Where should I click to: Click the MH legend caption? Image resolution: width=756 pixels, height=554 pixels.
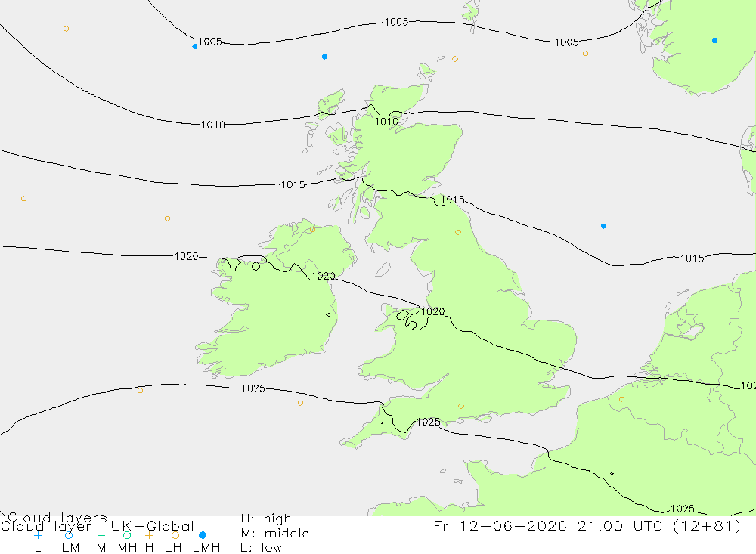(x=127, y=548)
